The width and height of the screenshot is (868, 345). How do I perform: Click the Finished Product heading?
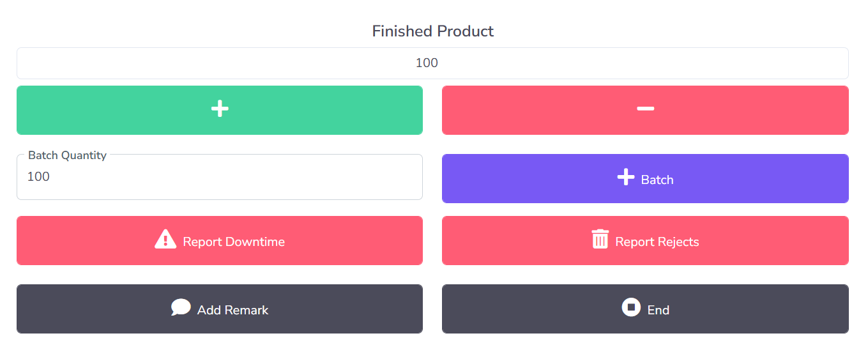(432, 31)
